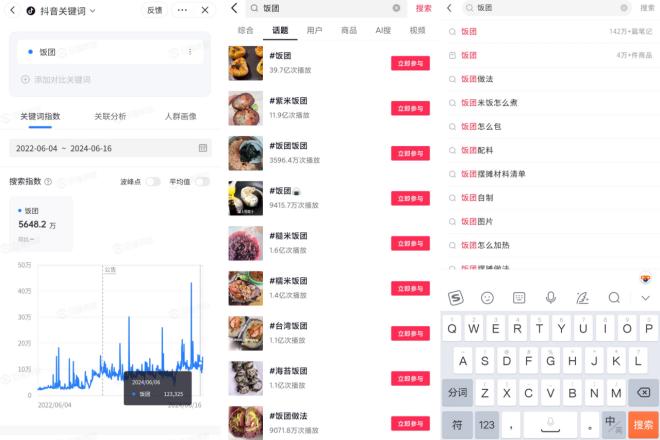
Task: Toggle the 波峰点 switch
Action: tap(153, 181)
